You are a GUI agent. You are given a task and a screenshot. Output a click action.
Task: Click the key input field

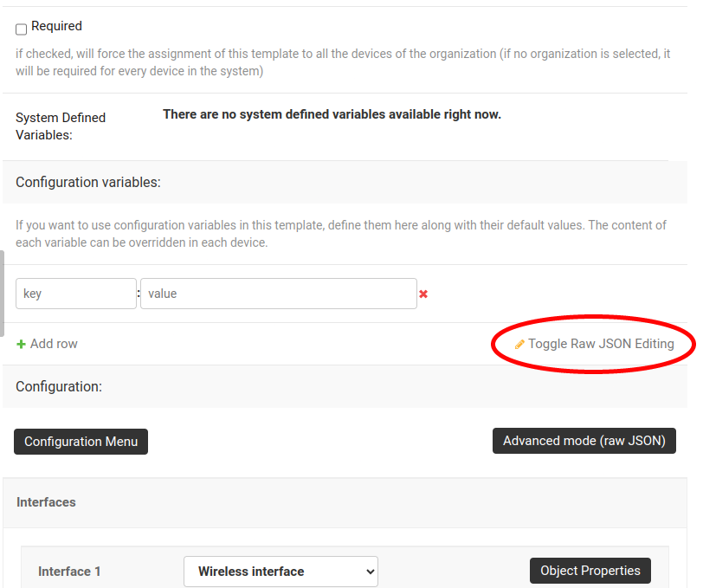[75, 294]
